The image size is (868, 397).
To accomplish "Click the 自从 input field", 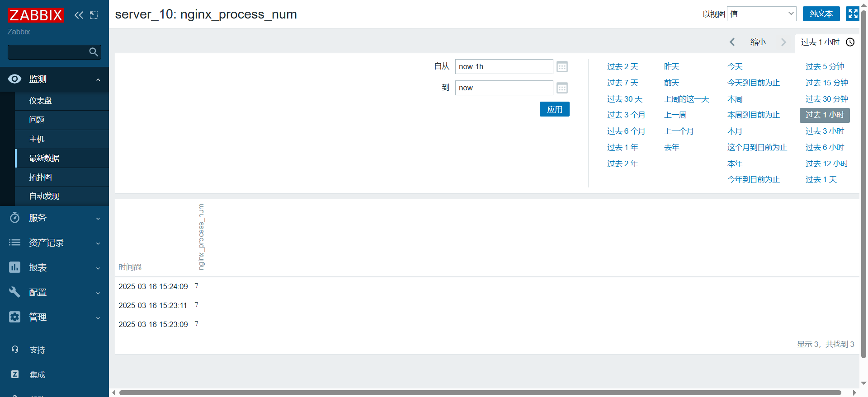I will point(504,67).
